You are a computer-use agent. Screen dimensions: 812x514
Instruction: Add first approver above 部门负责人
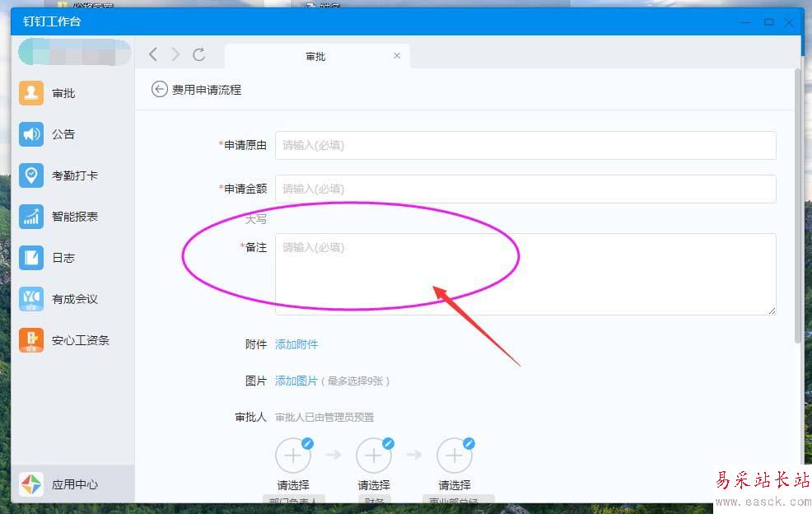tap(292, 456)
